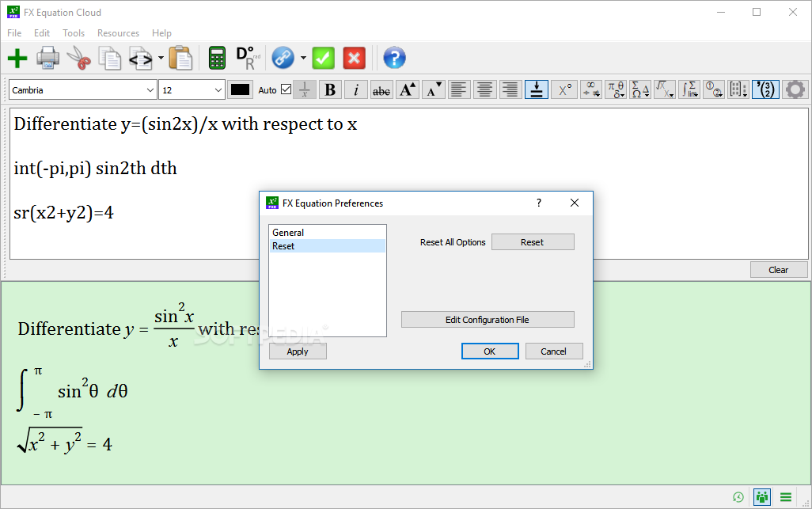Open the Greek letters pi theta dropdown
This screenshot has width=812, height=509.
[x=617, y=89]
